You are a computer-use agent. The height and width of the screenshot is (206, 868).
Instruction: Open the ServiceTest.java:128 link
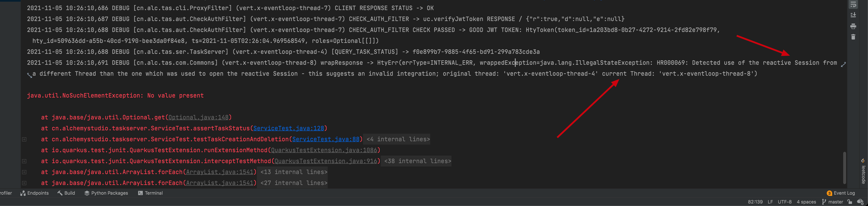(288, 128)
